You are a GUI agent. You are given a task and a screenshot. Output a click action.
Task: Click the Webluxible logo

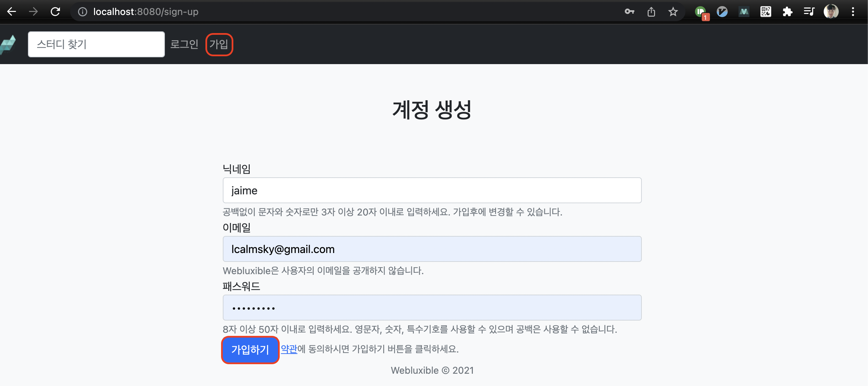click(9, 44)
